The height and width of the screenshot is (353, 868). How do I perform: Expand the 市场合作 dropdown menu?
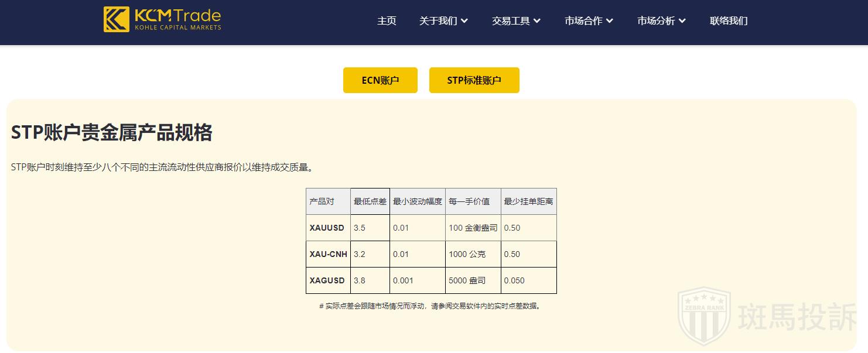pos(589,21)
